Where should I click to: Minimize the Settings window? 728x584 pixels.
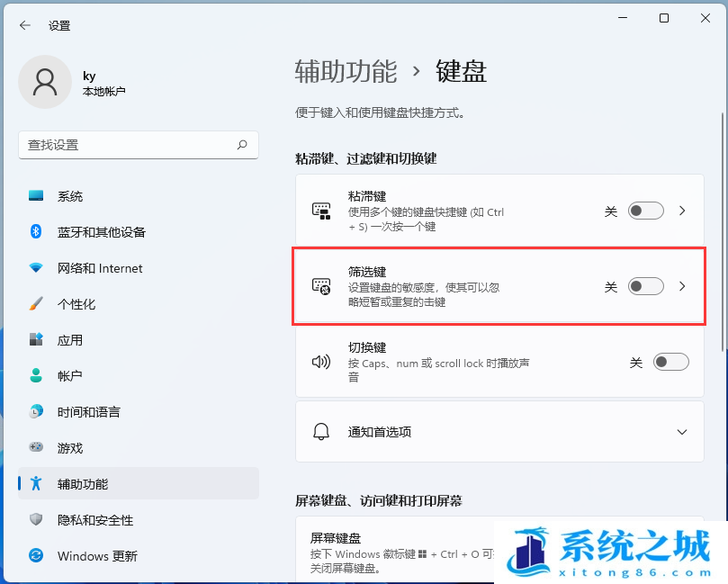(623, 18)
